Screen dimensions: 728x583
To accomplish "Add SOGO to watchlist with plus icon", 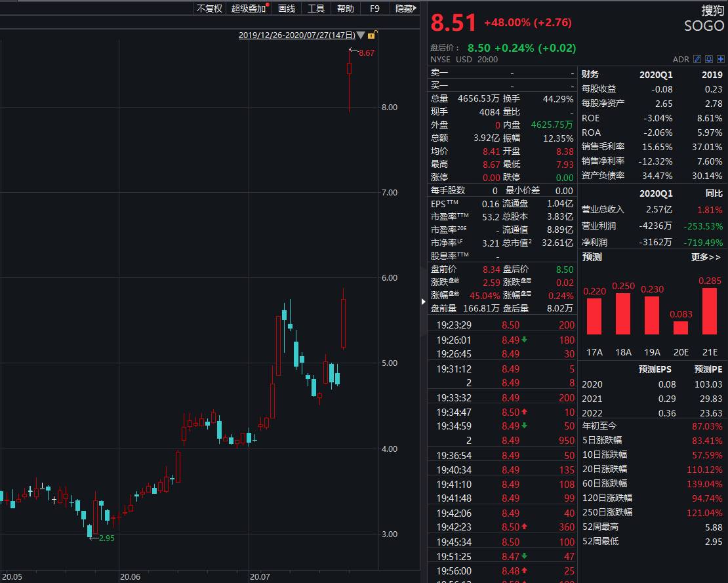I will tap(720, 60).
